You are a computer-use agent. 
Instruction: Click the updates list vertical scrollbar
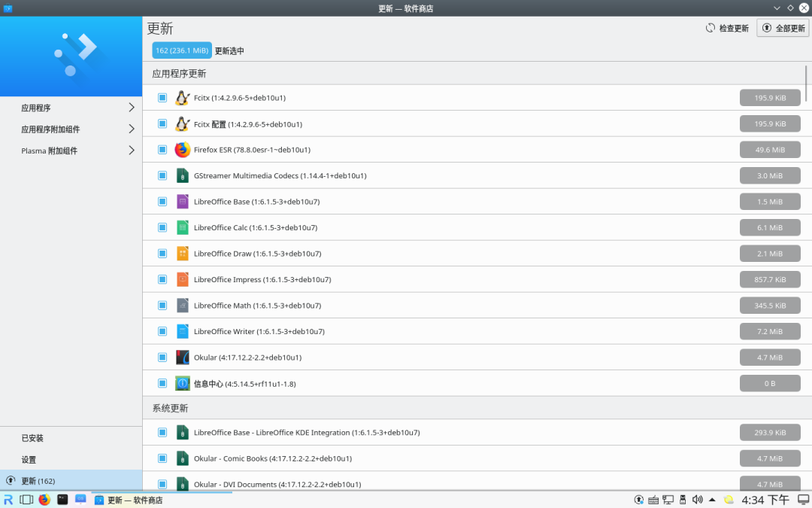pyautogui.click(x=806, y=83)
